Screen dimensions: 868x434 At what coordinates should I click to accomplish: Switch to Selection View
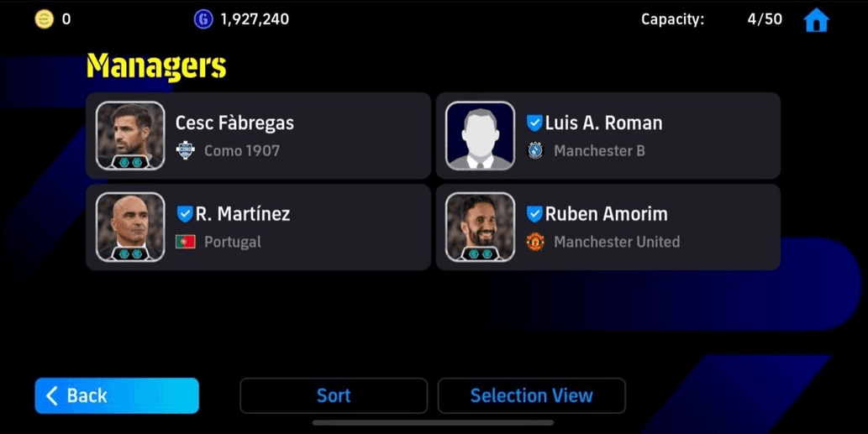[531, 396]
